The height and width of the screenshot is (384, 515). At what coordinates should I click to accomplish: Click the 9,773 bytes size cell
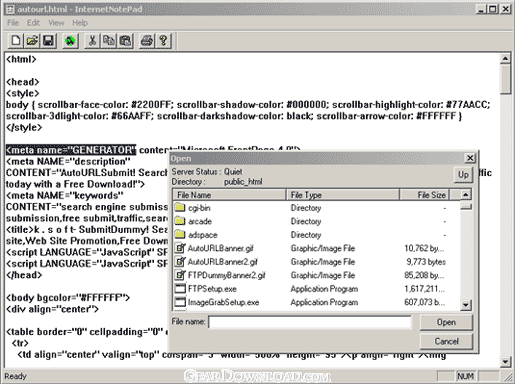(426, 262)
